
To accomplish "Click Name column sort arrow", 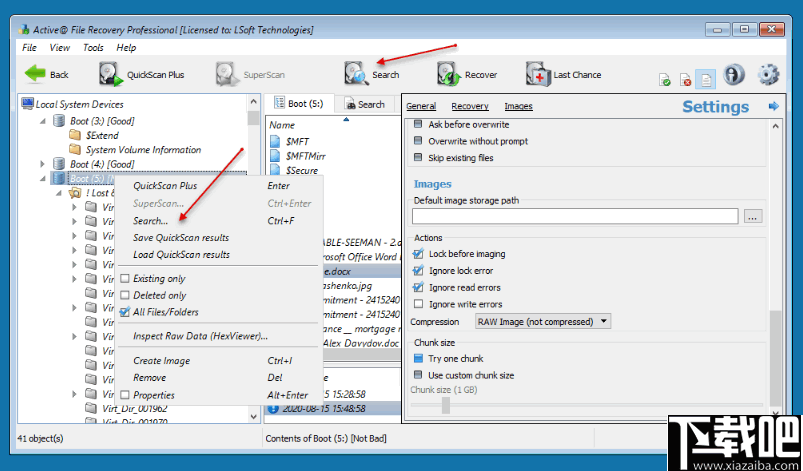I will (346, 120).
